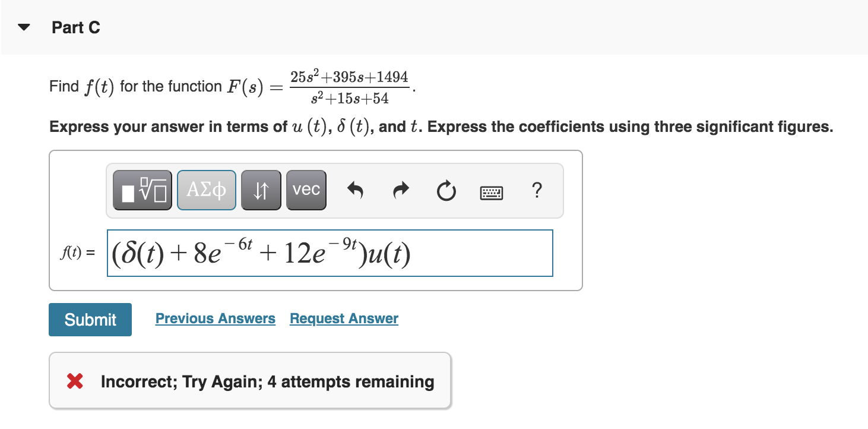Screen dimensions: 868x429
Task: Open the Greek symbols ΑΣΦ palette
Action: pyautogui.click(x=206, y=190)
